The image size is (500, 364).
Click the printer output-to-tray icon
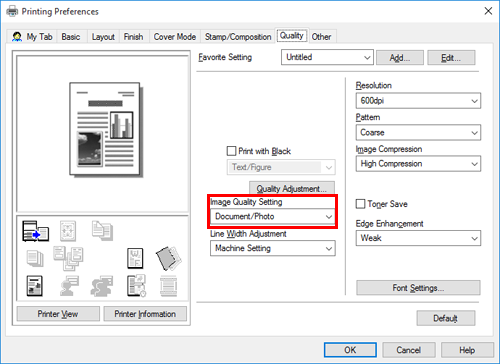coord(36,231)
